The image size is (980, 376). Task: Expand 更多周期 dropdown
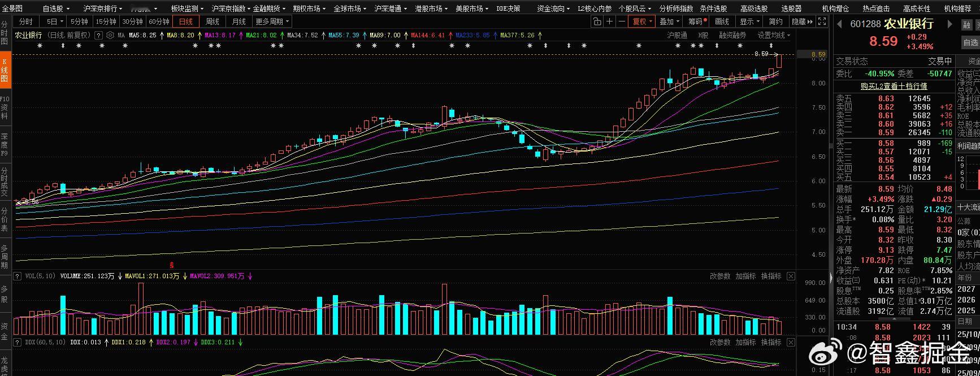click(272, 21)
